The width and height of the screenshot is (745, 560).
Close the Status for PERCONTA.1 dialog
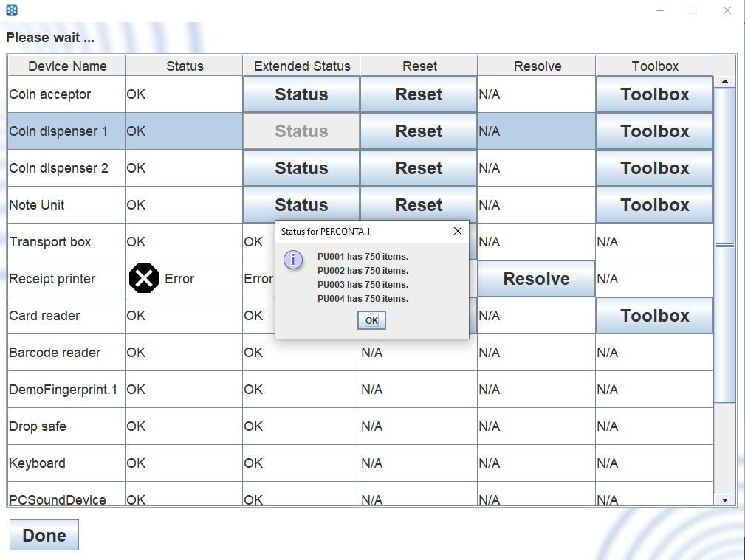click(x=457, y=231)
